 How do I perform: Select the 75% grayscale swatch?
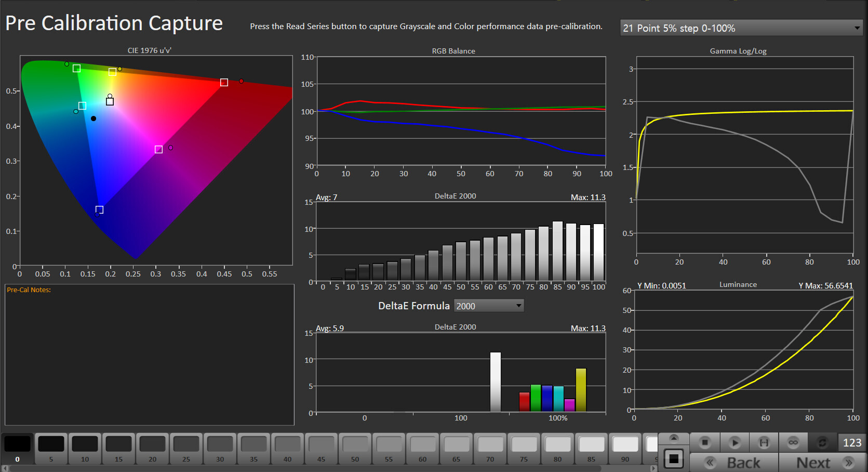[524, 448]
